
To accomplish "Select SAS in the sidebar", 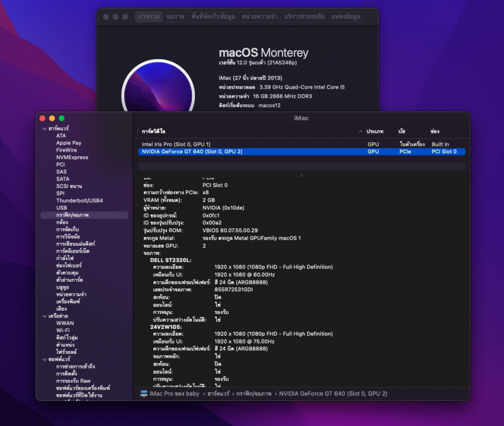I will [61, 172].
